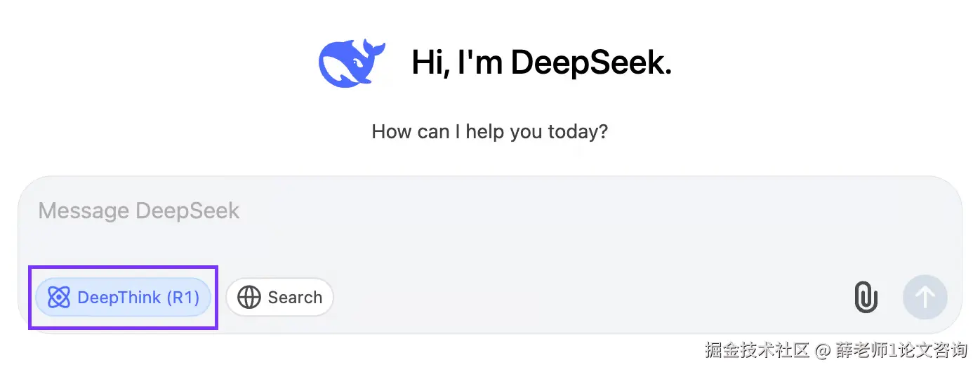Click the 掘金技术社区 watermark text
This screenshot has width=980, height=372.
click(757, 350)
